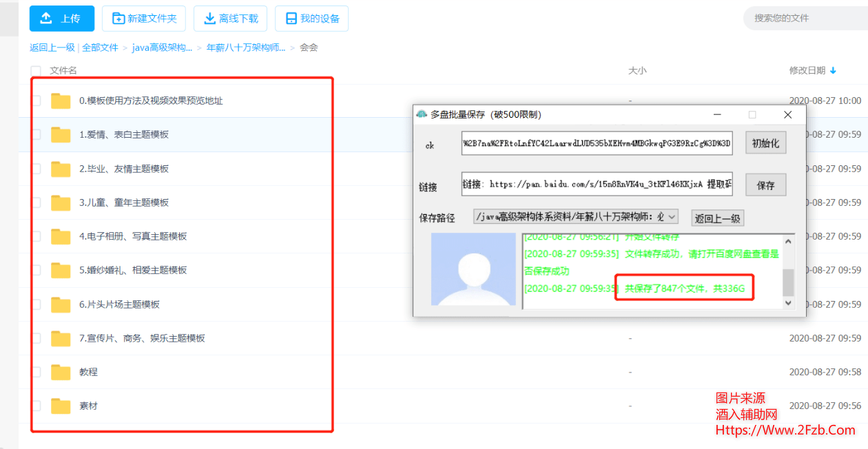Click the folder icon next to 素材
The image size is (868, 449).
coord(61,406)
